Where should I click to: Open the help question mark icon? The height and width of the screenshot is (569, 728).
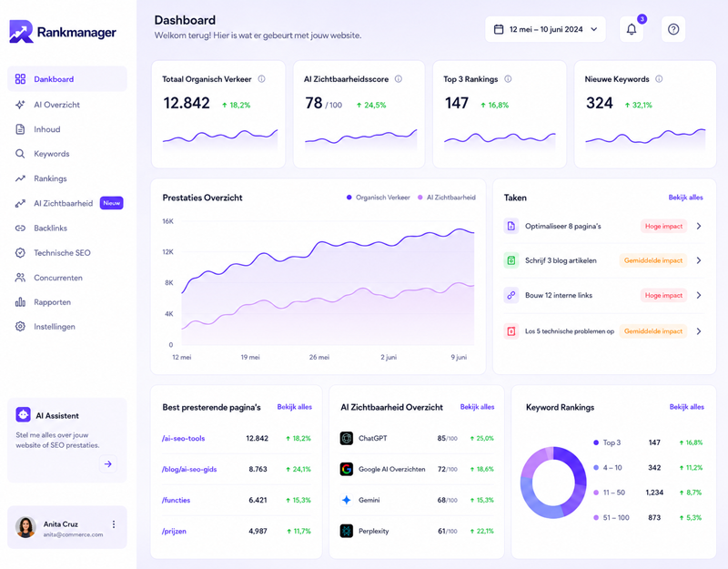tap(673, 29)
